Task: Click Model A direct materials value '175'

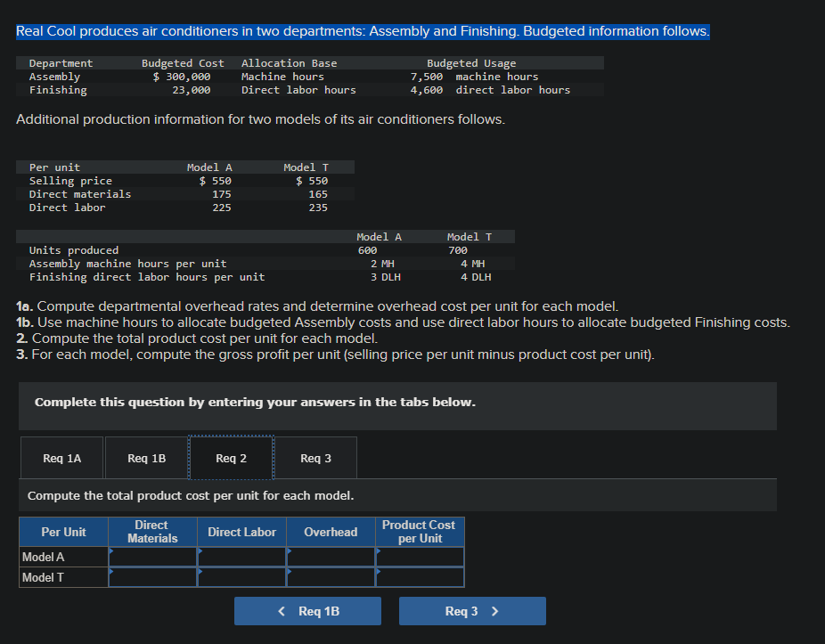Action: (x=222, y=194)
